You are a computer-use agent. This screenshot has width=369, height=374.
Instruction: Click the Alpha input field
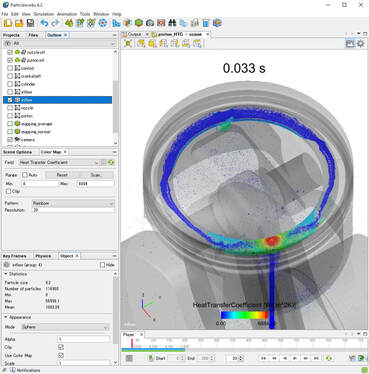(x=84, y=339)
